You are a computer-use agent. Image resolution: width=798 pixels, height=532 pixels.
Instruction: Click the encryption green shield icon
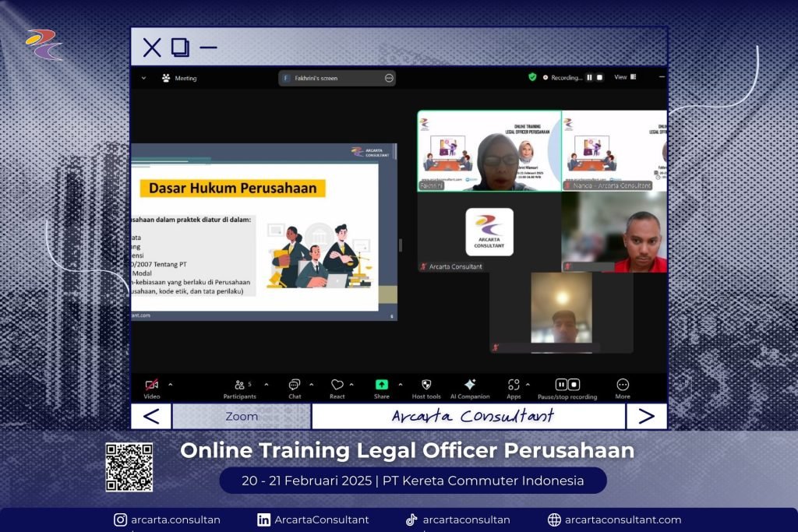click(x=532, y=77)
